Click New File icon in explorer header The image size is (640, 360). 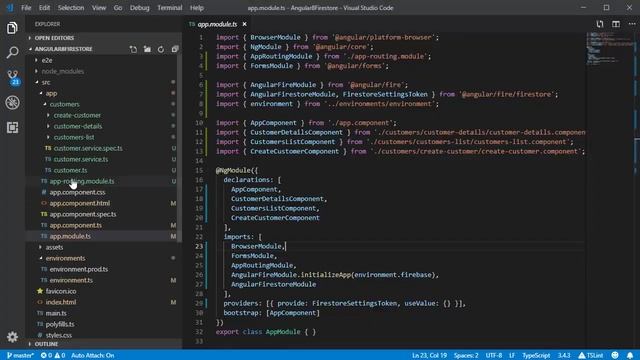coord(133,49)
